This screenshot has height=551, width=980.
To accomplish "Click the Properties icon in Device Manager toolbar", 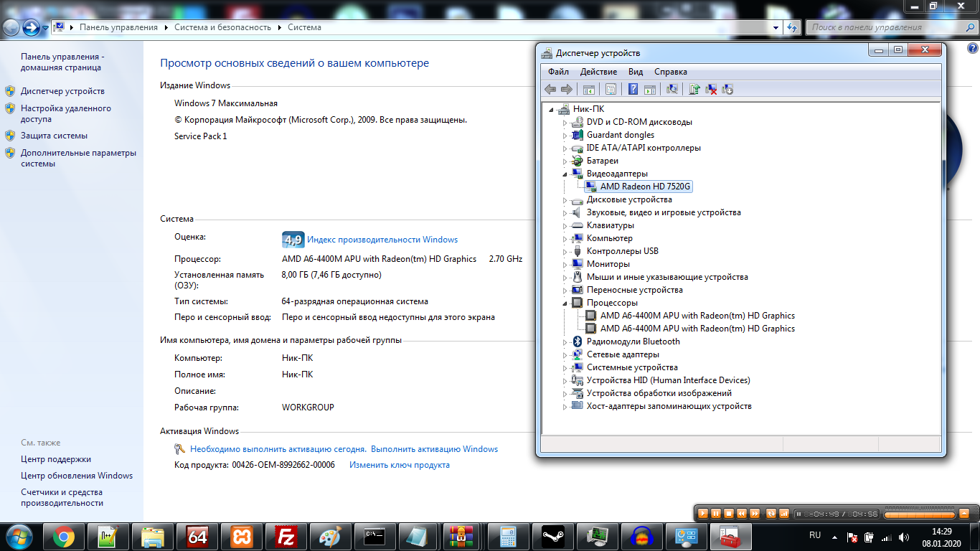I will coord(611,89).
